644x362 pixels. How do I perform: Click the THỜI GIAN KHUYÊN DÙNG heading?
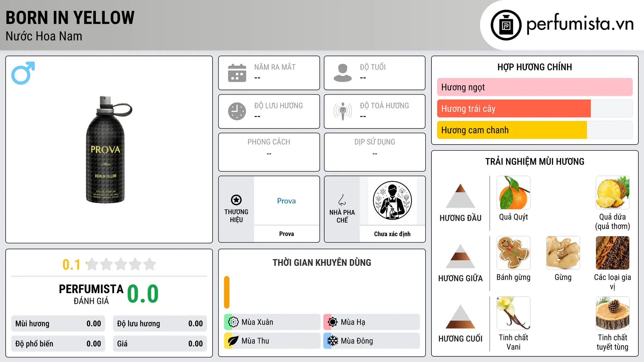coord(322,262)
